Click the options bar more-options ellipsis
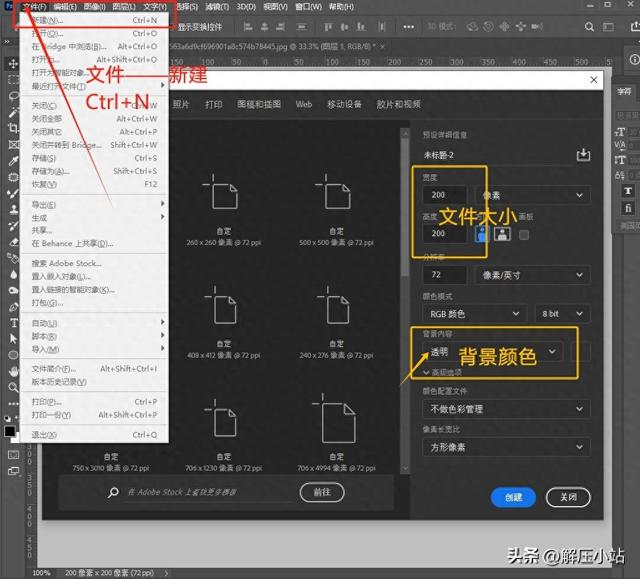The height and width of the screenshot is (579, 640). pos(409,27)
